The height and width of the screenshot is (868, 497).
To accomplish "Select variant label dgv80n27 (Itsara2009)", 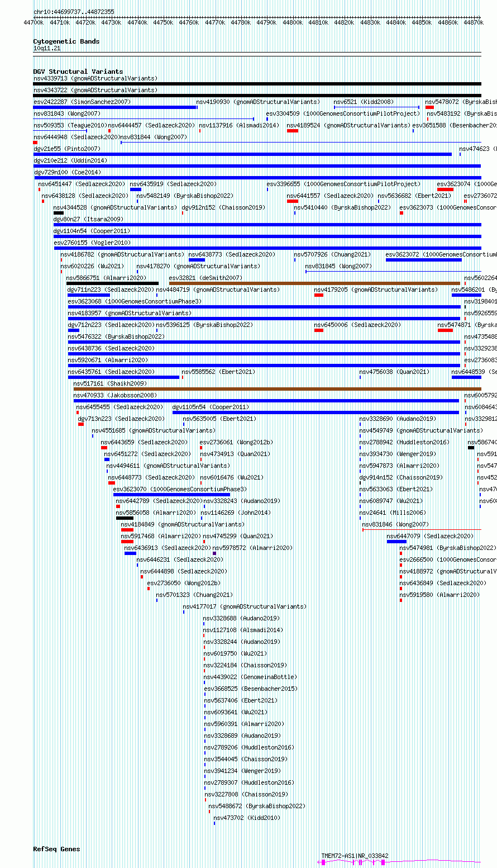I will click(88, 219).
